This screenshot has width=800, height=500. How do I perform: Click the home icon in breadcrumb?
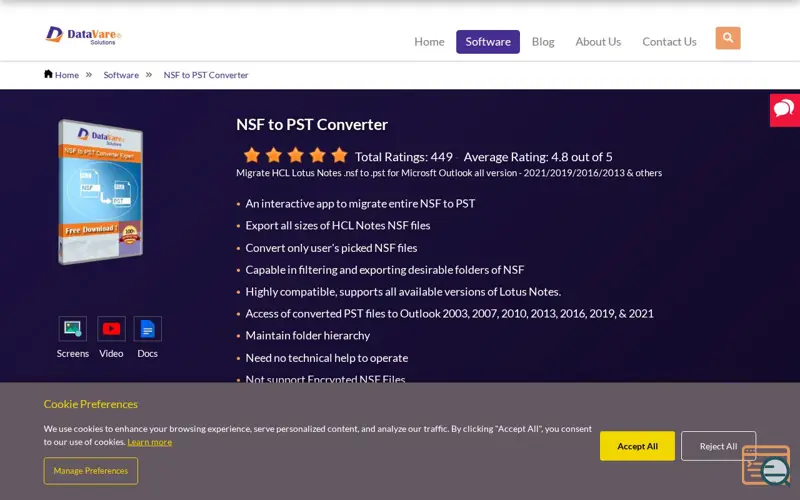tap(48, 74)
